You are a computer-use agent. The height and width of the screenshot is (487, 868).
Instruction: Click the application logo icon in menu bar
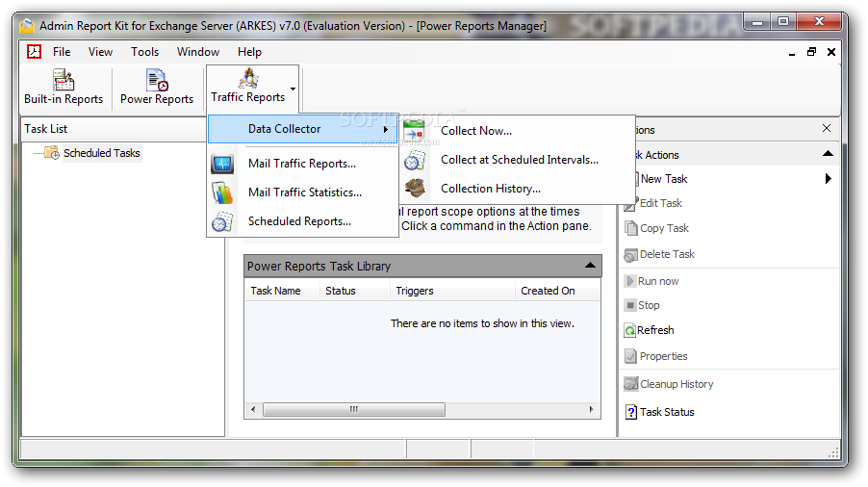tap(35, 51)
